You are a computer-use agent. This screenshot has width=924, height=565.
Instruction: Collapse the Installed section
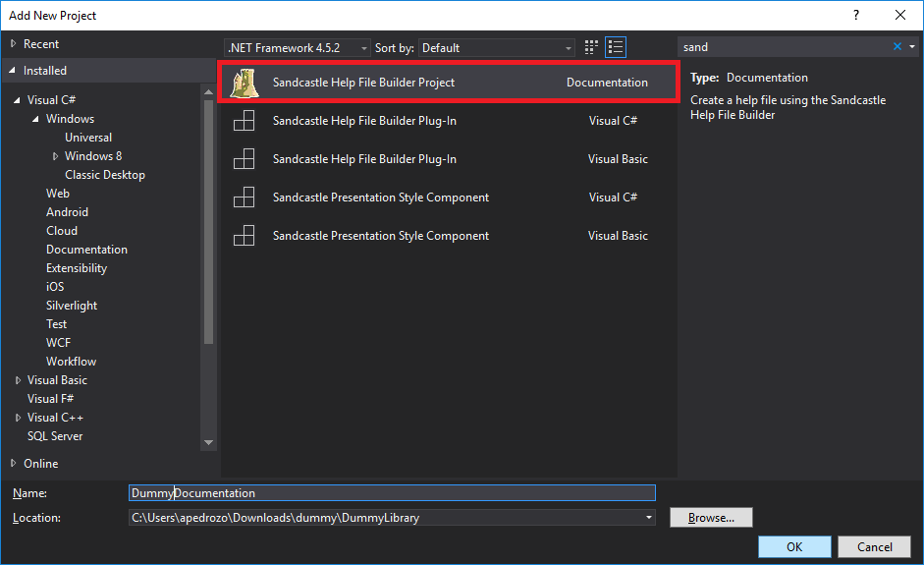click(13, 70)
